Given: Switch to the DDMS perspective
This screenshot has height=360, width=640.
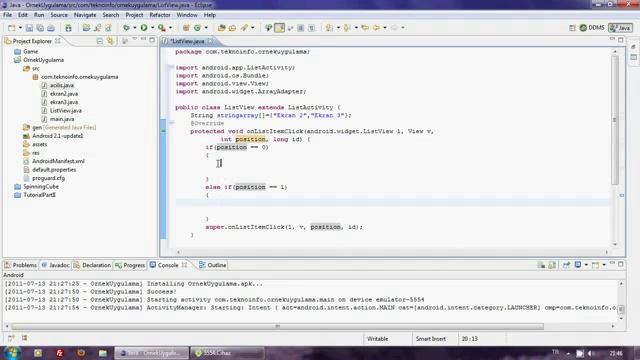Looking at the screenshot, I should (x=592, y=28).
